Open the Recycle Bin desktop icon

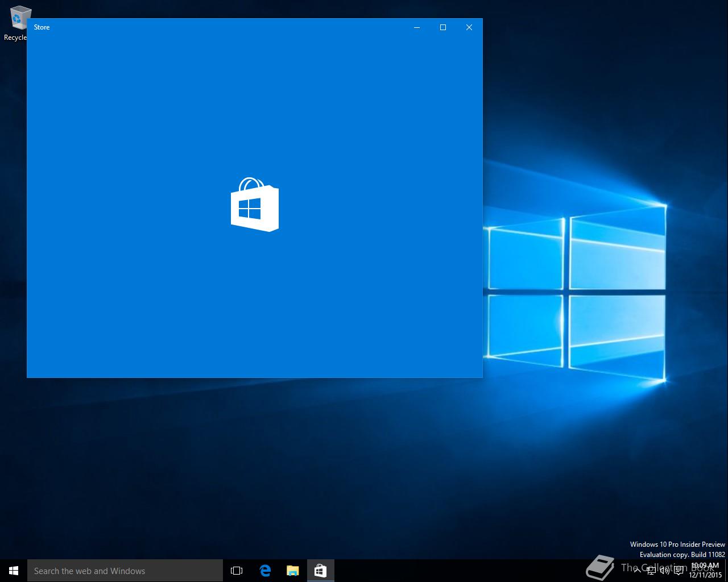(x=17, y=23)
